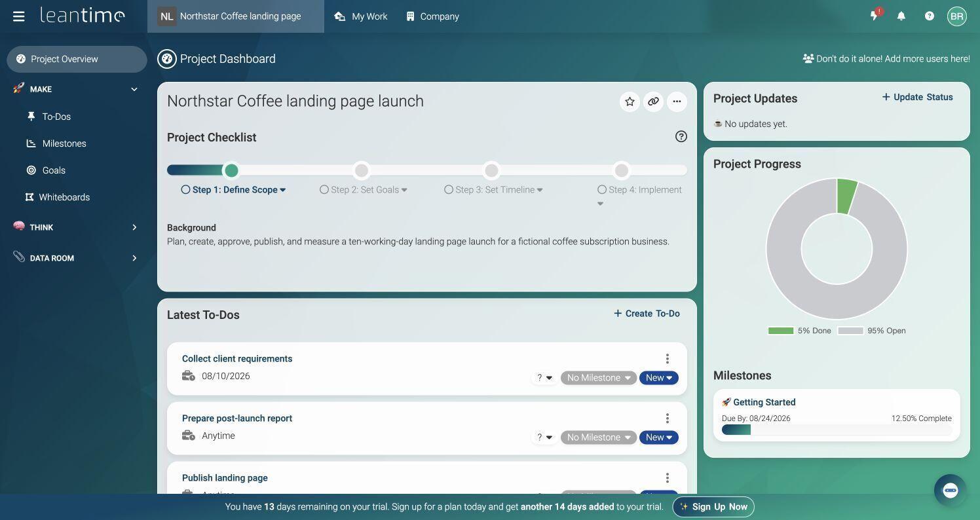Image resolution: width=980 pixels, height=520 pixels.
Task: Open the NL project avatar
Action: [167, 16]
